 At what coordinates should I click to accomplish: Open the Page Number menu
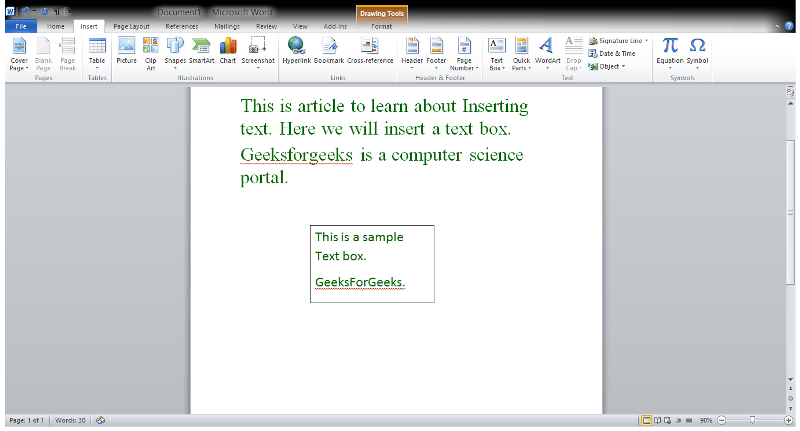(464, 54)
